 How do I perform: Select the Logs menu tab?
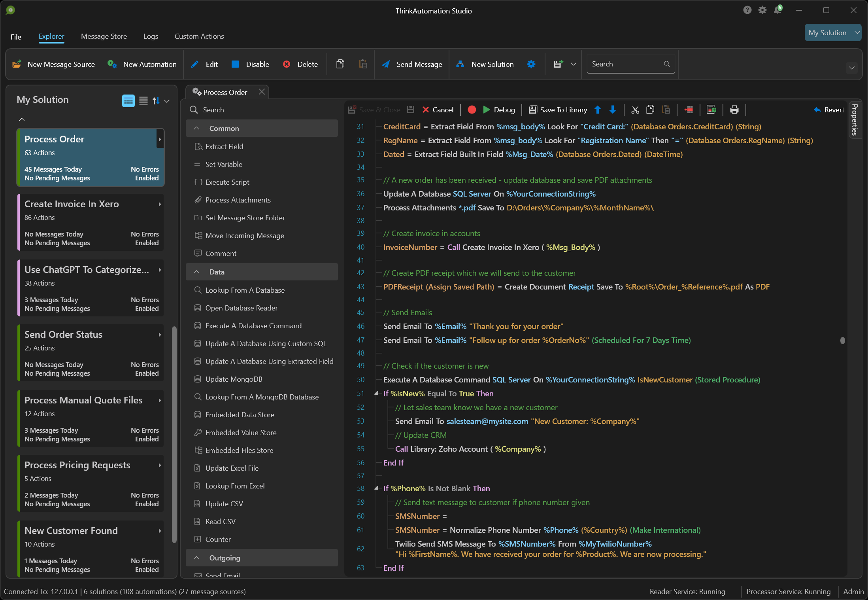pyautogui.click(x=150, y=36)
